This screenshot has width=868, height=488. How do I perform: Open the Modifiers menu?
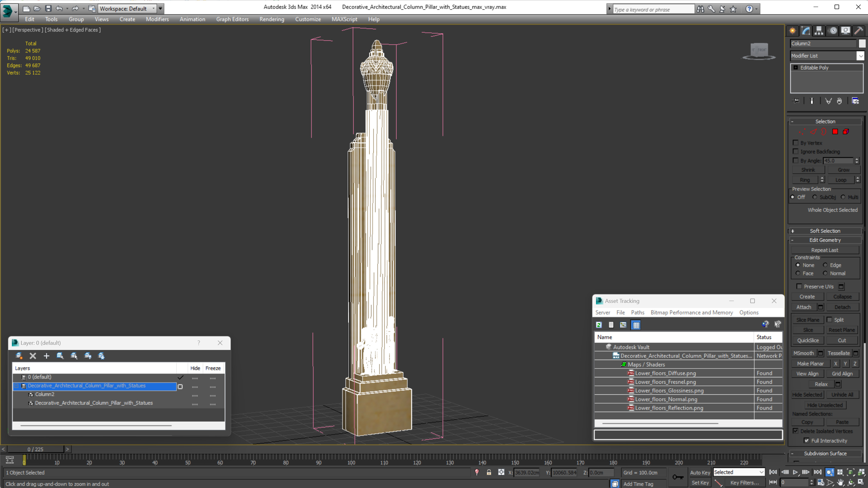pos(157,19)
